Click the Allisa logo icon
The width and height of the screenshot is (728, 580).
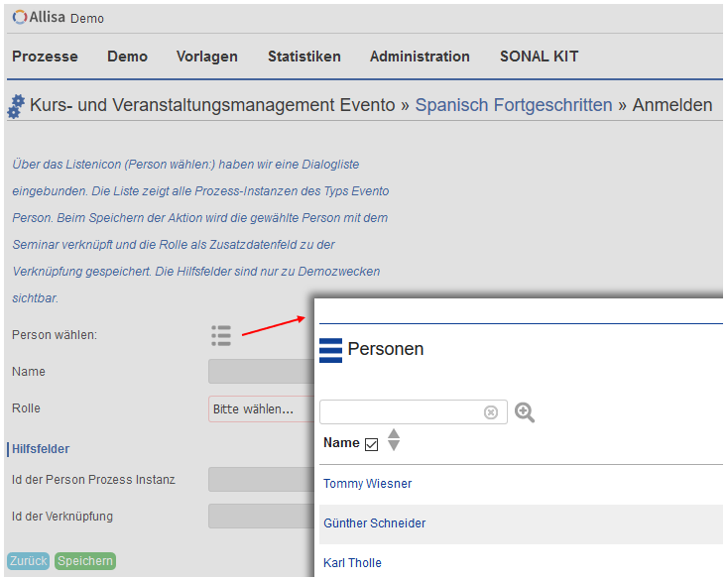tap(19, 18)
